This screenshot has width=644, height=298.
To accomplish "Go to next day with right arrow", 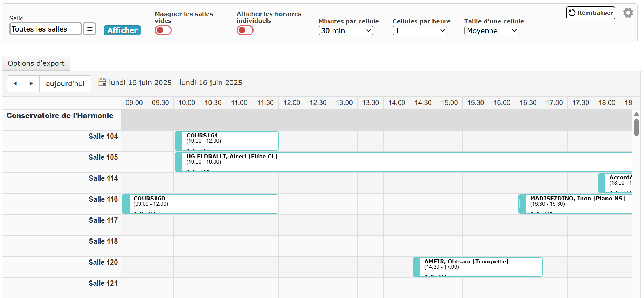I will click(x=31, y=84).
